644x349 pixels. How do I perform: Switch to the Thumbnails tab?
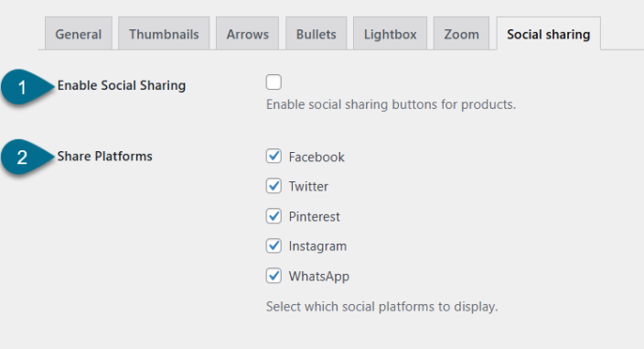pyautogui.click(x=164, y=34)
